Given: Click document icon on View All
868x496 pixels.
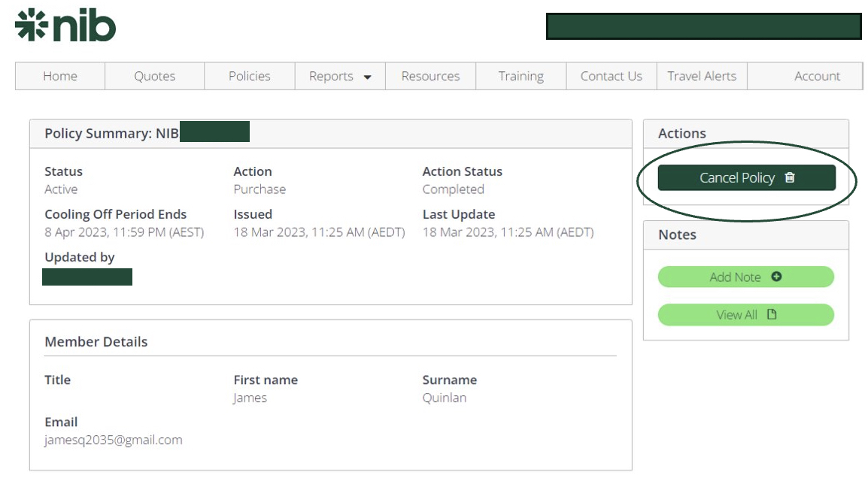Looking at the screenshot, I should [772, 314].
